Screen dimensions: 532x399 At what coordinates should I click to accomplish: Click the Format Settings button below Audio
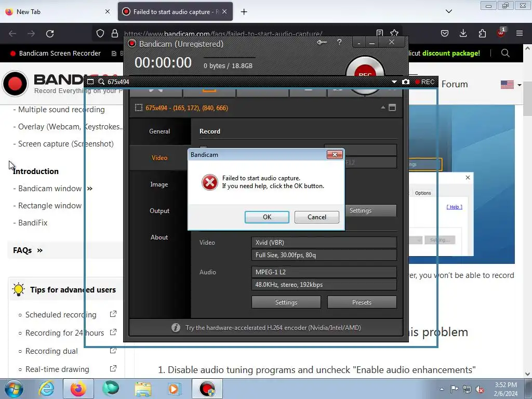pyautogui.click(x=286, y=302)
